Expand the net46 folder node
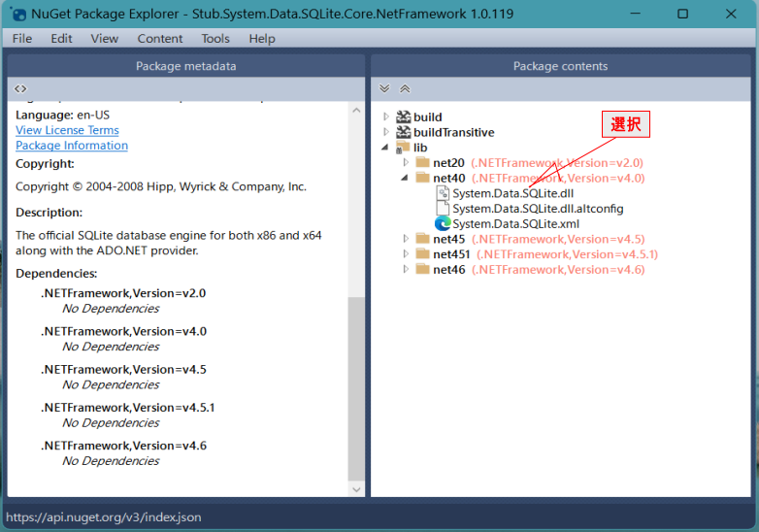Viewport: 759px width, 532px height. click(x=407, y=270)
